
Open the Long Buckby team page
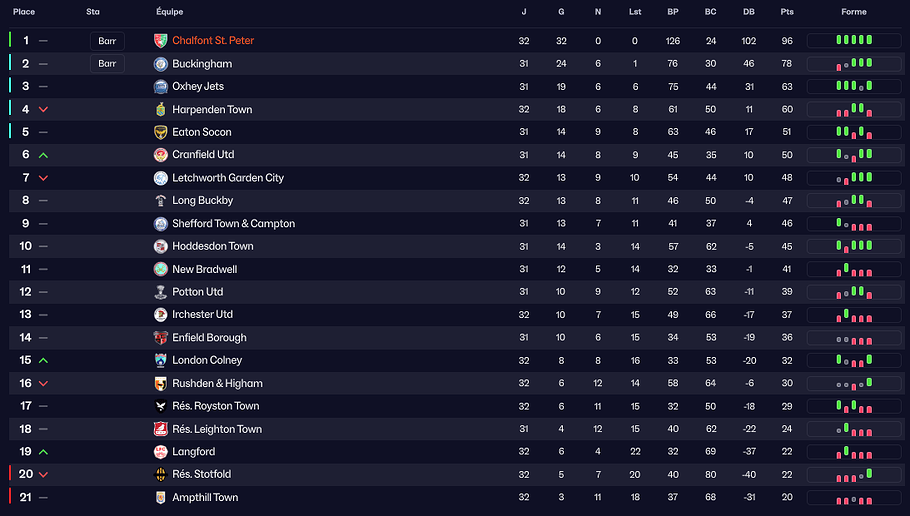203,201
